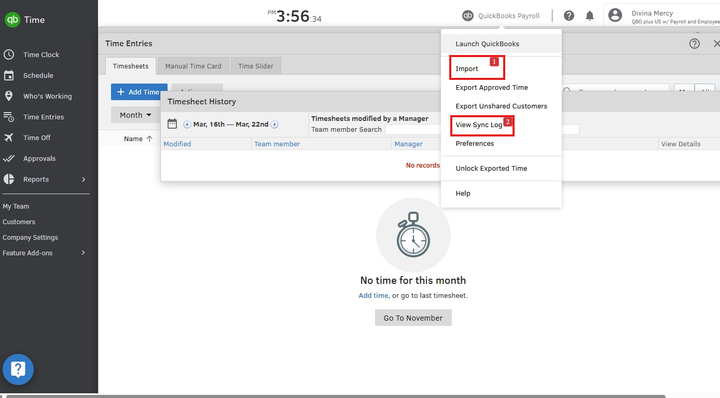This screenshot has width=720, height=398.
Task: Click the Add Time button
Action: point(139,92)
